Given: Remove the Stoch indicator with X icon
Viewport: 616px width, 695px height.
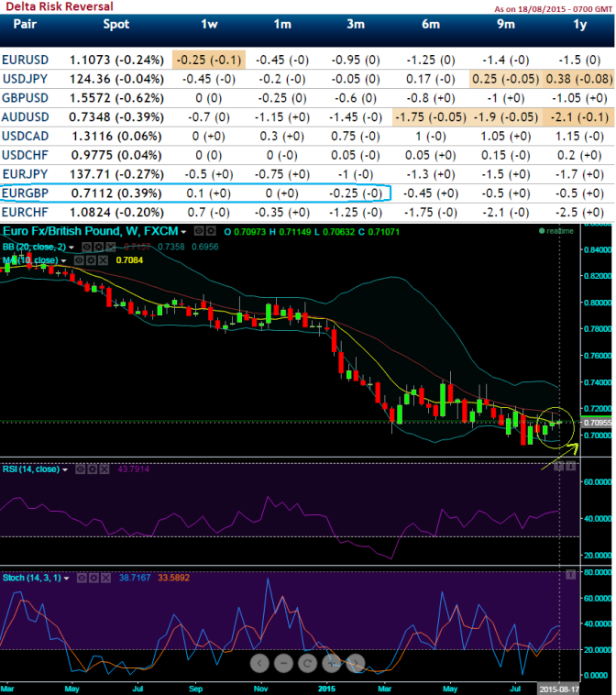Looking at the screenshot, I should (x=107, y=579).
